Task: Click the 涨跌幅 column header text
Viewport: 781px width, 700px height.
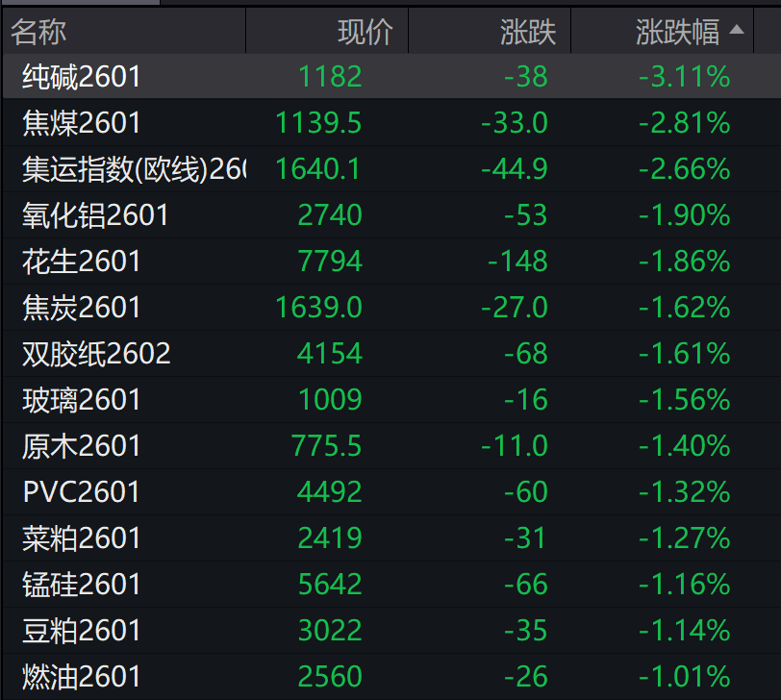Action: coord(677,32)
